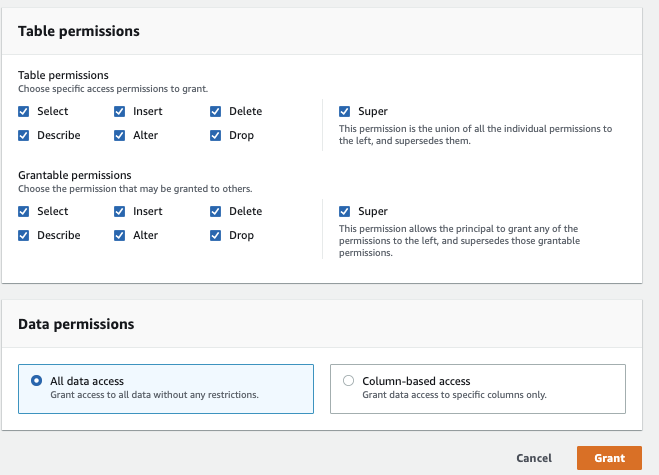Uncheck Delete under Grantable permissions
This screenshot has width=659, height=475.
pyautogui.click(x=216, y=211)
